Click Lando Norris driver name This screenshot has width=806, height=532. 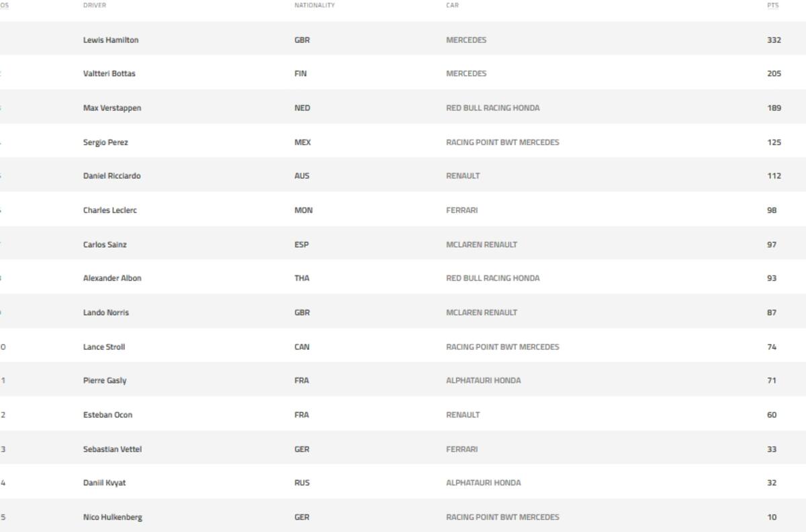click(106, 312)
